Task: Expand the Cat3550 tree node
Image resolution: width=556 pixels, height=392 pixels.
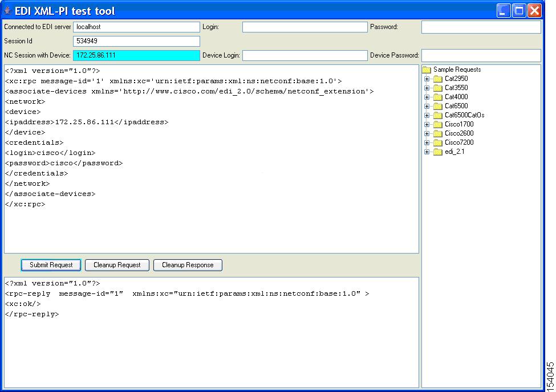Action: 427,88
